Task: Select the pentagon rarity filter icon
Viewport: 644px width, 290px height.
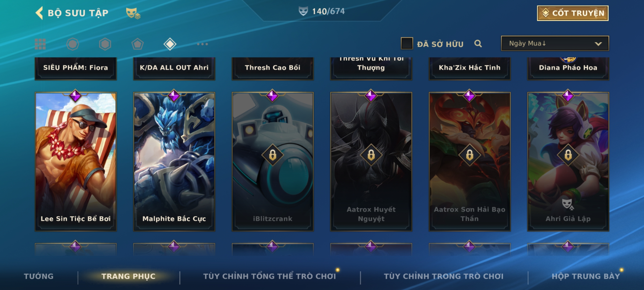Action: 137,44
